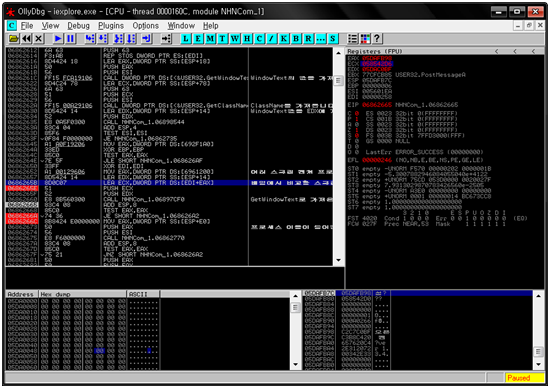Click up arrow of stack pane scrollbar
This screenshot has height=388, width=550.
click(538, 296)
